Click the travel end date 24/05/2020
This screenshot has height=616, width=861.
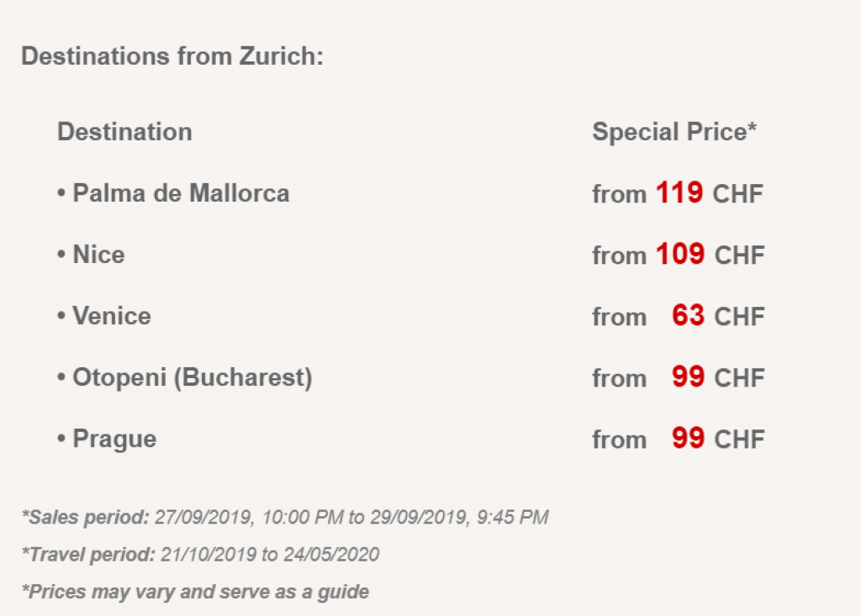click(x=335, y=555)
